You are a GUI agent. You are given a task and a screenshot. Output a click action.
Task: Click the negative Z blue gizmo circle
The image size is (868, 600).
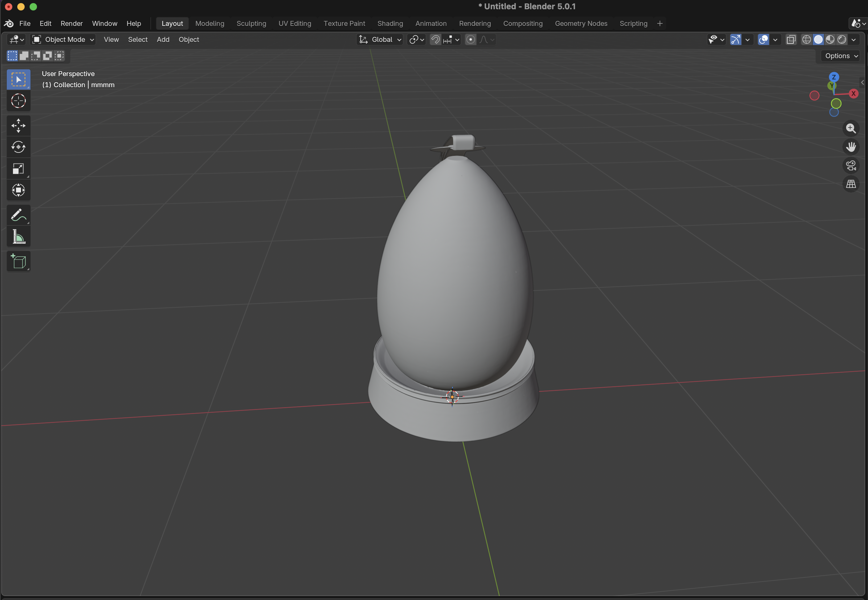[834, 112]
